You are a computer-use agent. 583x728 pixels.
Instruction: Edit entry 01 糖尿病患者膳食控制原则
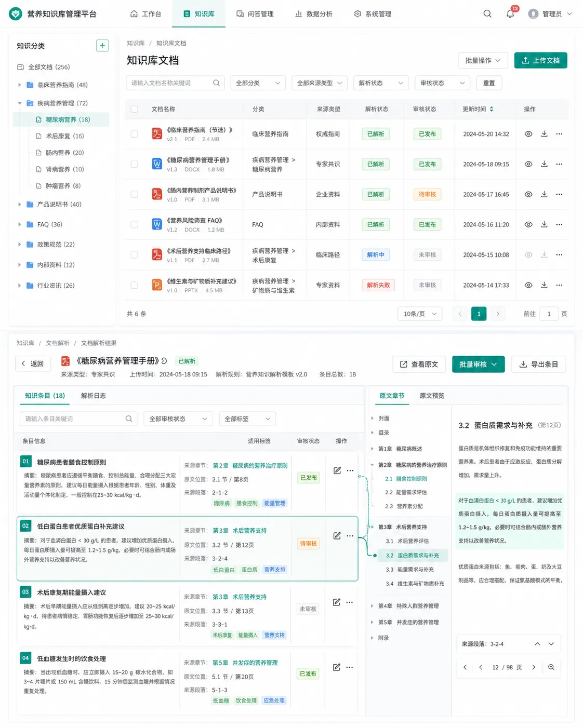click(x=337, y=470)
